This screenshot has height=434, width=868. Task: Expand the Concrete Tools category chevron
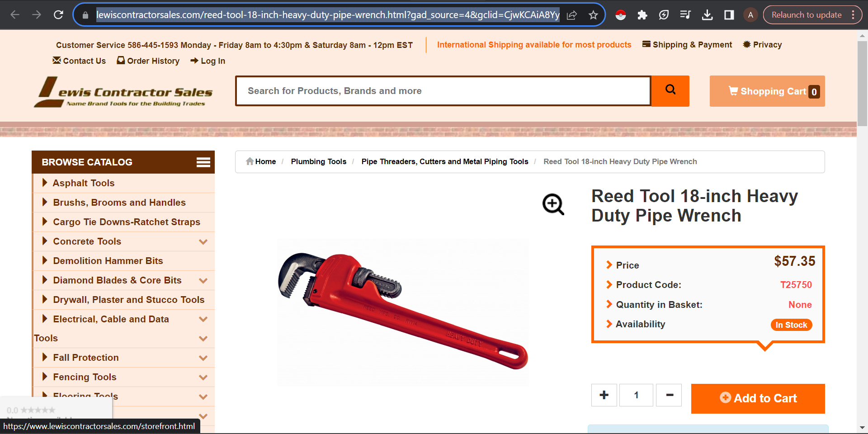[x=203, y=242]
